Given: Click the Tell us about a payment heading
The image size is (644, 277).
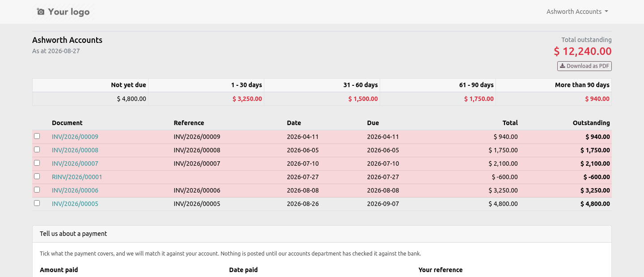Looking at the screenshot, I should click(x=73, y=234).
